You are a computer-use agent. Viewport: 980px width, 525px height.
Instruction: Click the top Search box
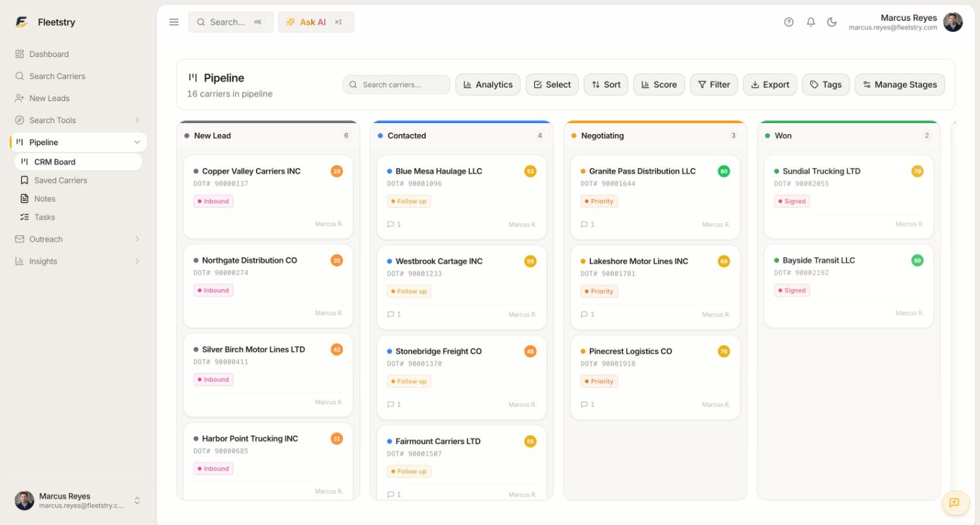[x=231, y=22]
